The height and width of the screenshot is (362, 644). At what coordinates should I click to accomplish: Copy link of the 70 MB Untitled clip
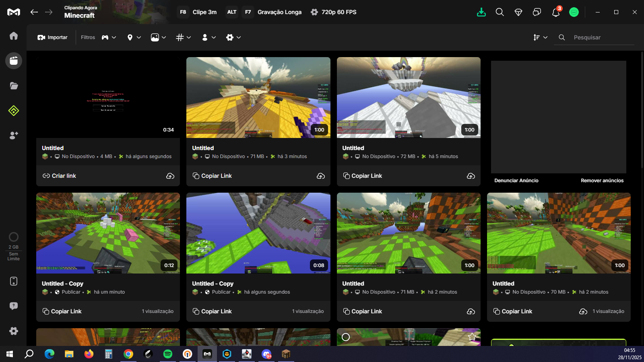click(x=513, y=311)
